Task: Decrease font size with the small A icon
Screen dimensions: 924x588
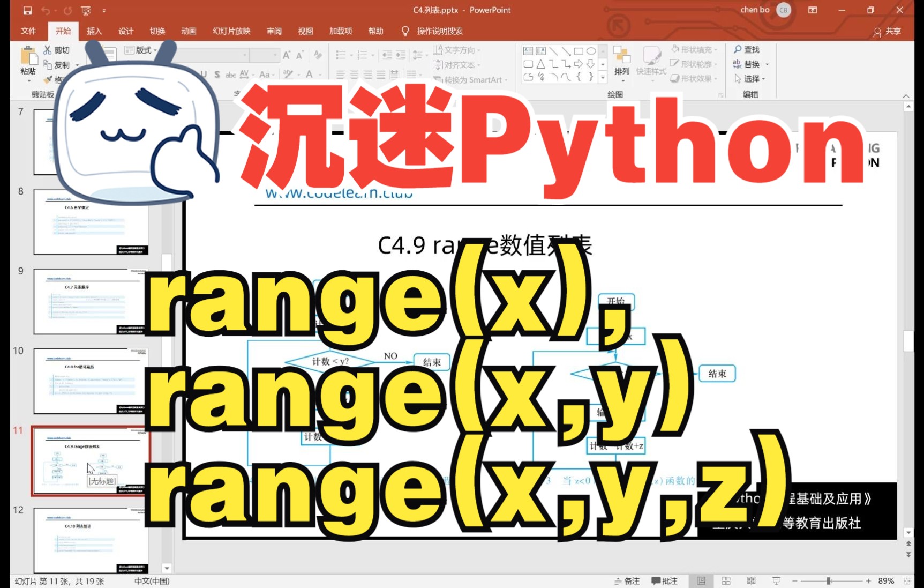Action: (299, 55)
